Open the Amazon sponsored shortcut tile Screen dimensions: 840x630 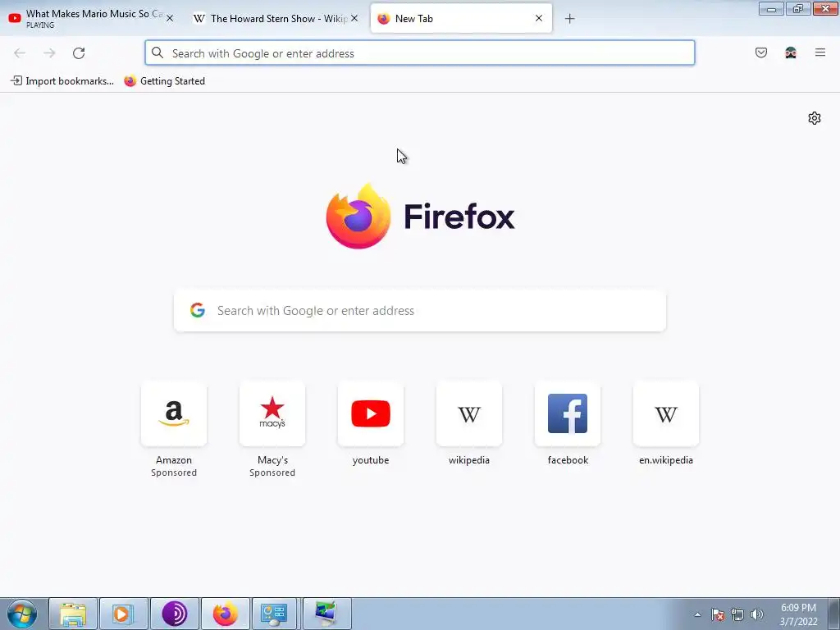tap(174, 413)
